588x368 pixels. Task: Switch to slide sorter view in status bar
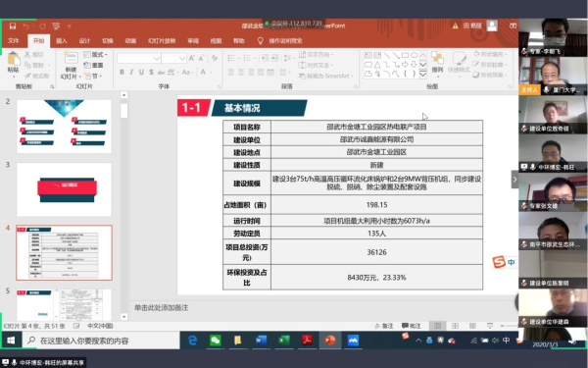click(x=455, y=326)
